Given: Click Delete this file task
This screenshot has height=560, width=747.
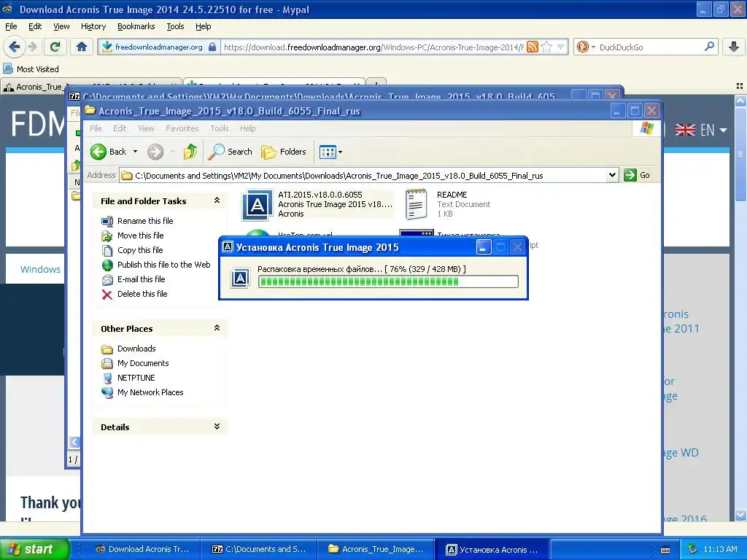Looking at the screenshot, I should [142, 294].
